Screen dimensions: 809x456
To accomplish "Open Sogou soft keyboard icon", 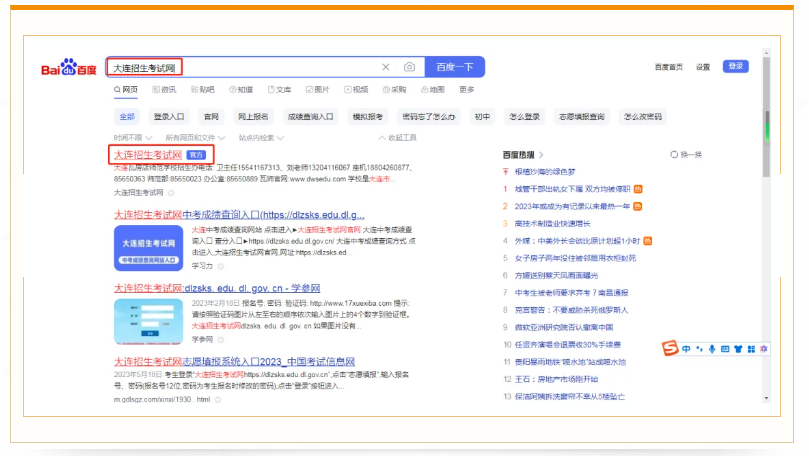I will pos(725,348).
